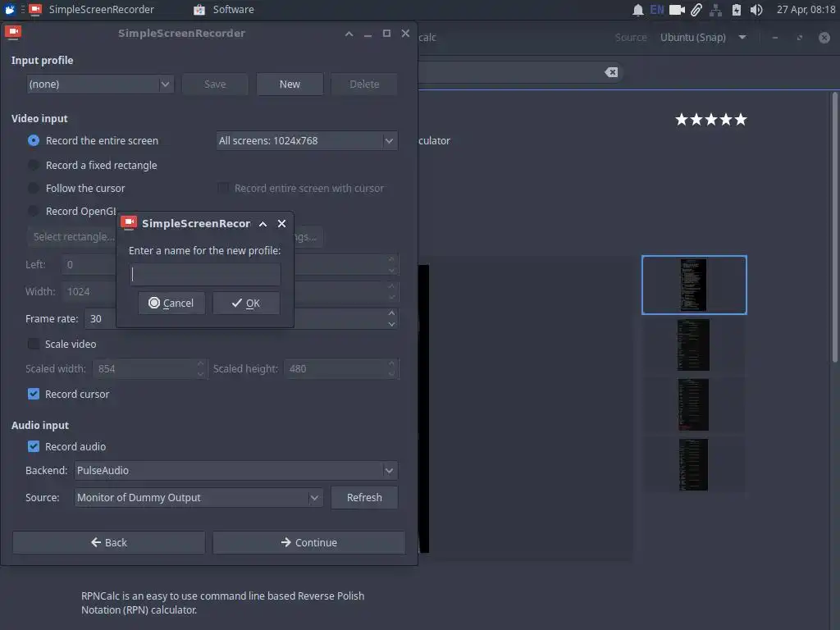Select the third screenshot thumbnail
This screenshot has height=630, width=840.
pos(694,405)
